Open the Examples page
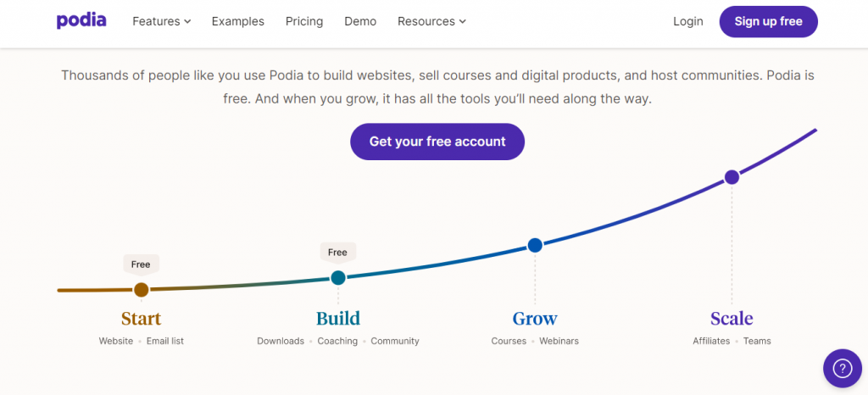 tap(238, 21)
